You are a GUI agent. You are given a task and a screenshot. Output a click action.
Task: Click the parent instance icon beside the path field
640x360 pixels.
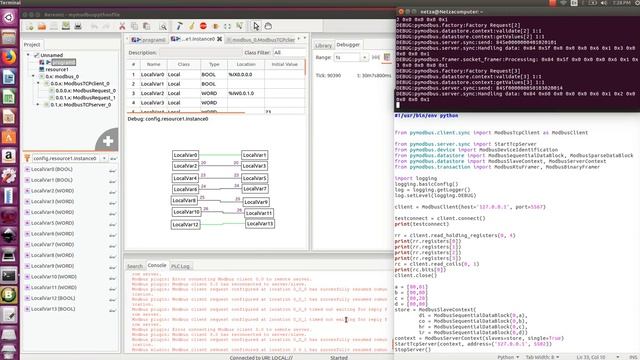27,158
